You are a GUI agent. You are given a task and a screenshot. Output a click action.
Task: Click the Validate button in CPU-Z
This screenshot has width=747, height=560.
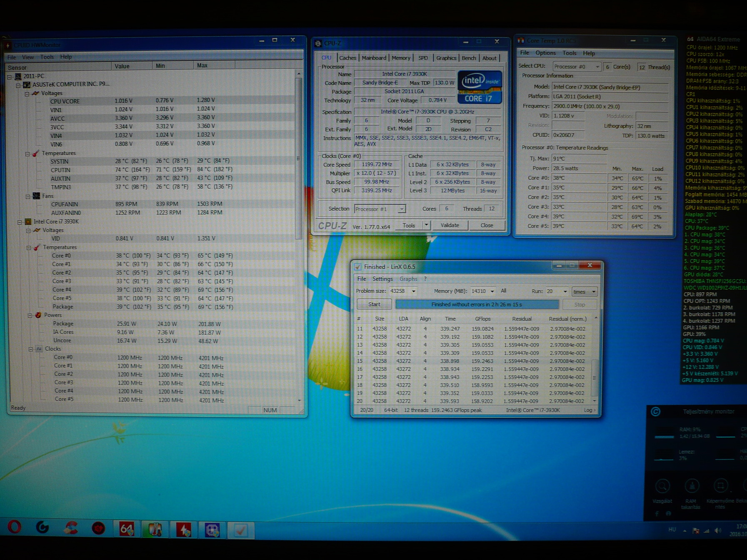(x=450, y=225)
